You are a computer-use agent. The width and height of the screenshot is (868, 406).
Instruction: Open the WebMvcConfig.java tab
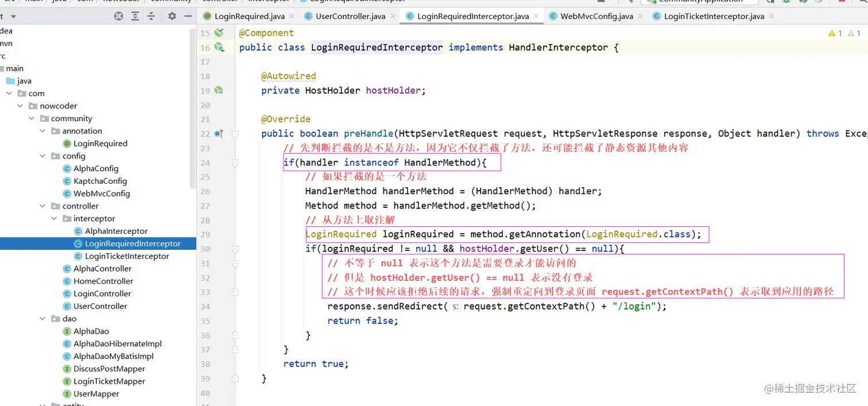(x=596, y=16)
